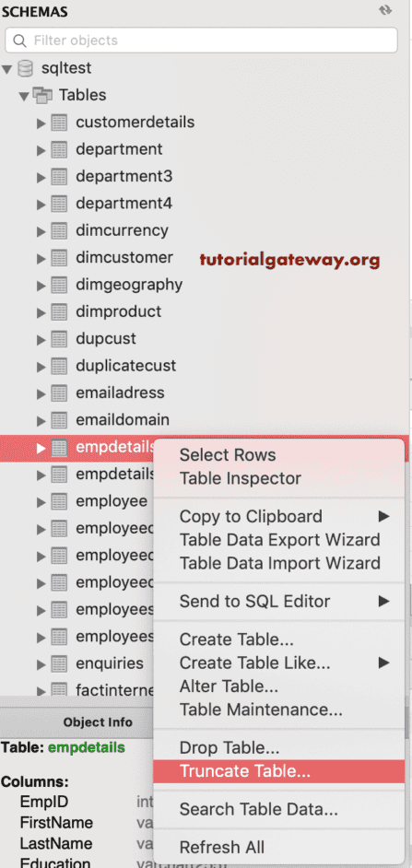The width and height of the screenshot is (412, 868).
Task: Click the EmpID column entry
Action: click(x=43, y=802)
